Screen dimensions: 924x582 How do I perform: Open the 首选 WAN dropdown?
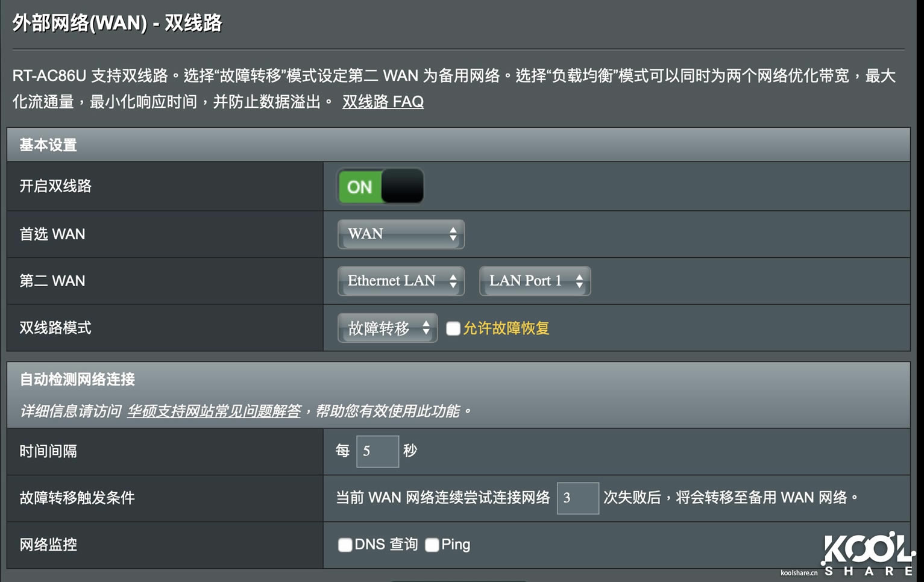[x=401, y=234]
